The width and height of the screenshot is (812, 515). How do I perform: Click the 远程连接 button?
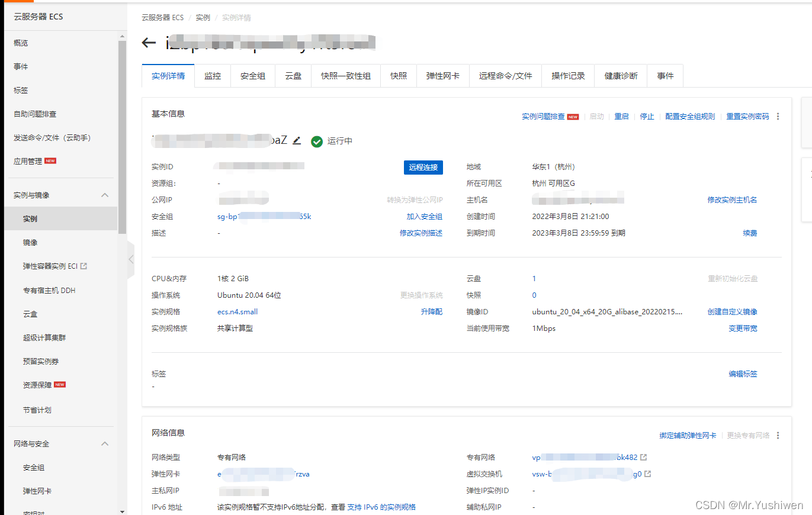pyautogui.click(x=423, y=168)
